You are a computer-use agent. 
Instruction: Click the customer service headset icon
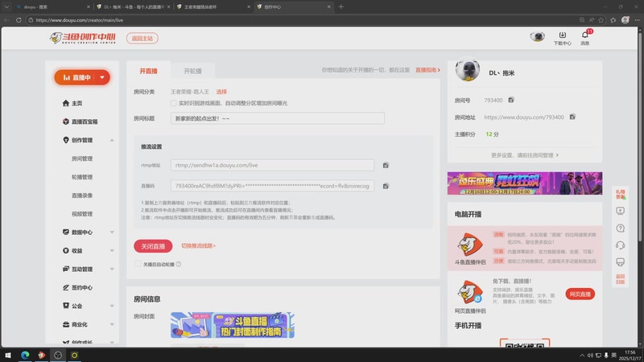pos(620,245)
